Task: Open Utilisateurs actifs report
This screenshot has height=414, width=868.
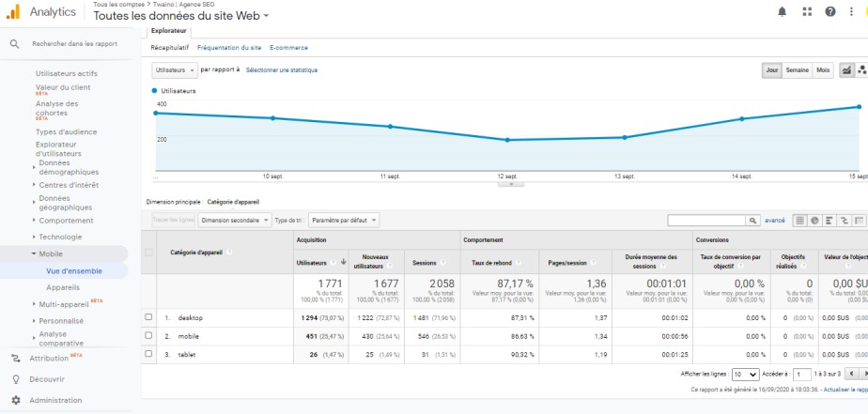Action: pyautogui.click(x=67, y=73)
